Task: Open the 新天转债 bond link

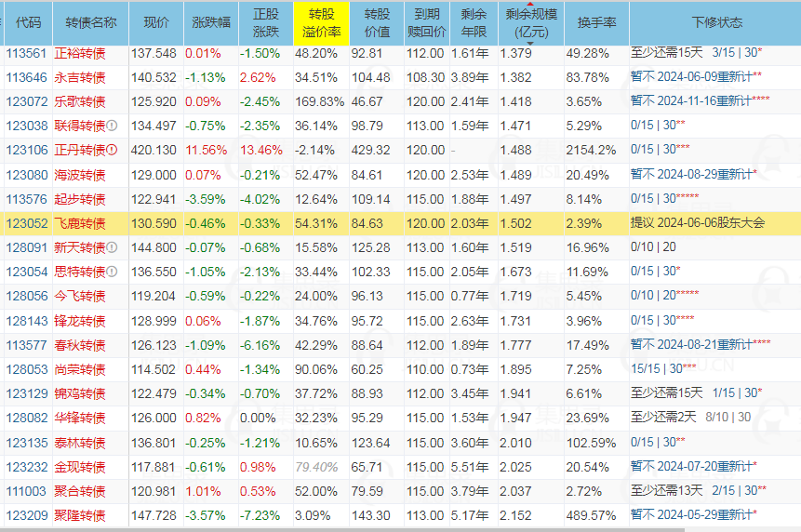Action: point(80,247)
